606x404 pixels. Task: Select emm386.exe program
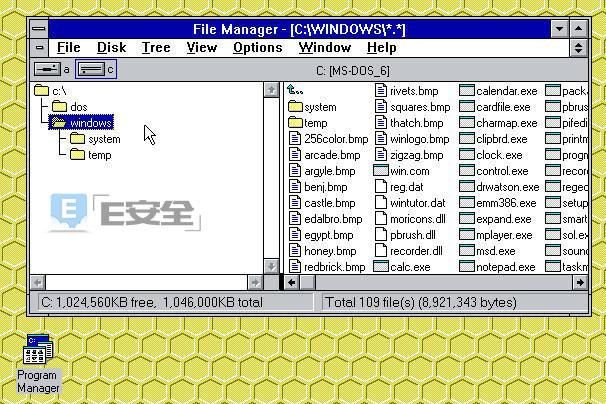coord(498,203)
